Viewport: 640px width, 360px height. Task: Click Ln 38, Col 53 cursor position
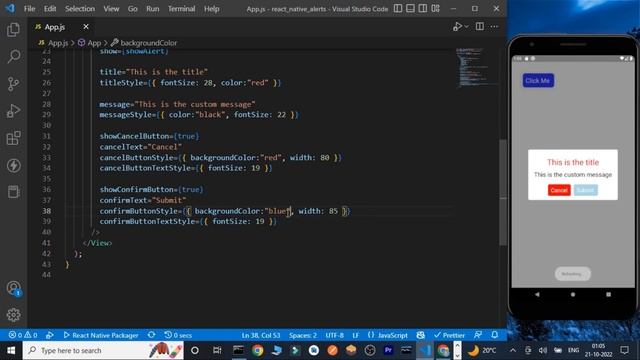[x=261, y=335]
